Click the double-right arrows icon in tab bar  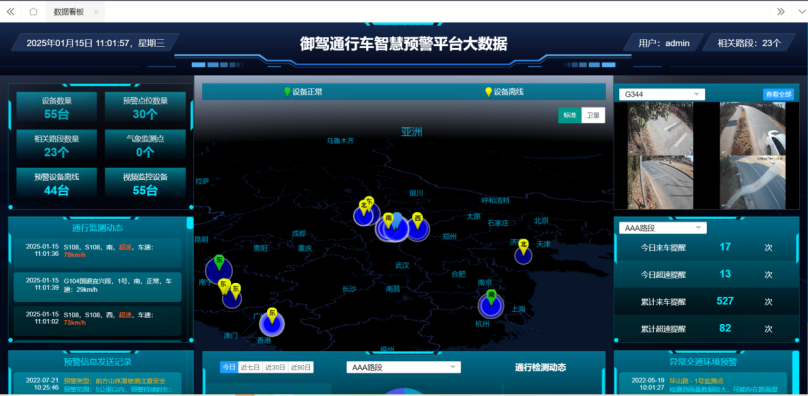click(x=780, y=12)
